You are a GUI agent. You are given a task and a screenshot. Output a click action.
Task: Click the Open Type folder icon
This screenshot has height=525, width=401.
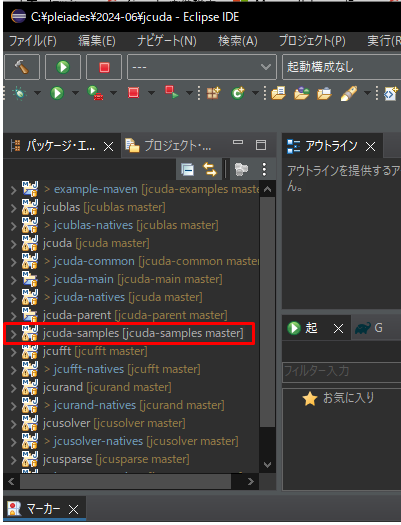click(x=278, y=93)
